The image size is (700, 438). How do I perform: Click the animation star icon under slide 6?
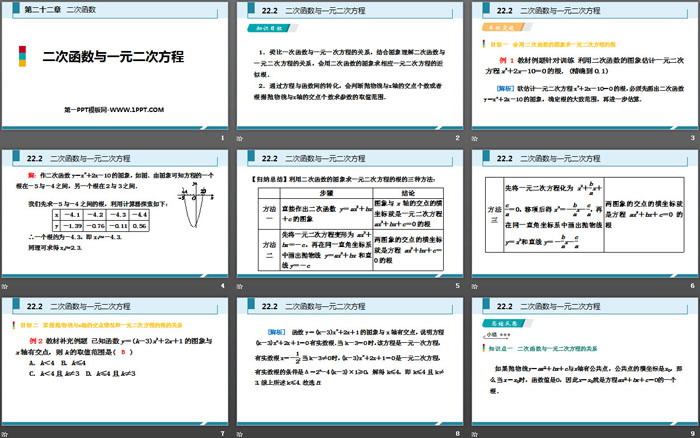pos(475,286)
